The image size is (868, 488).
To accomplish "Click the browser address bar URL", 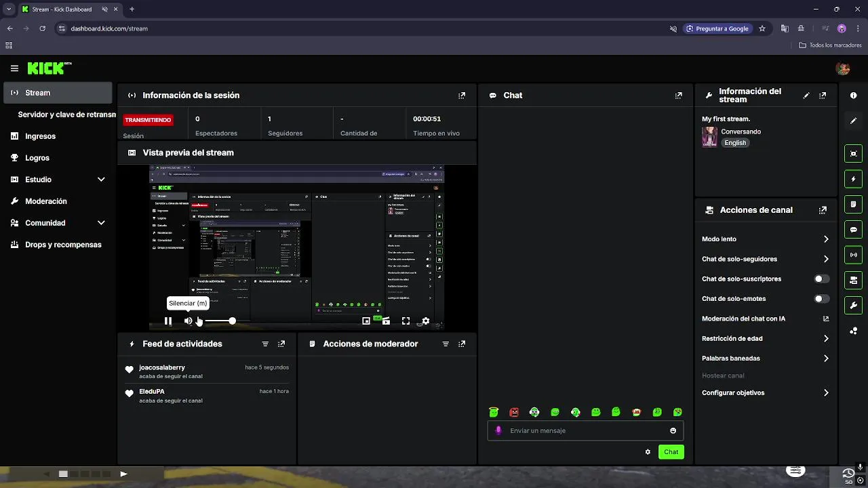I will tap(109, 28).
